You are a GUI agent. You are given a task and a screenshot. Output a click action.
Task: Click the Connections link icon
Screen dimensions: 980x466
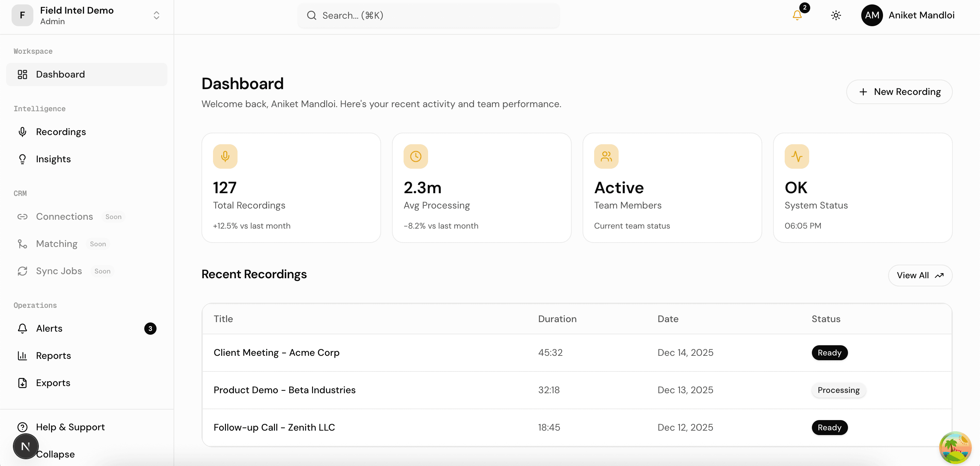click(x=22, y=216)
